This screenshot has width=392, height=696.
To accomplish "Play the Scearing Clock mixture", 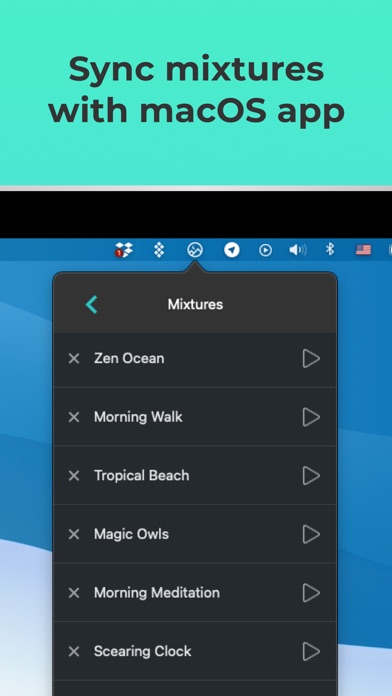I will click(x=311, y=651).
